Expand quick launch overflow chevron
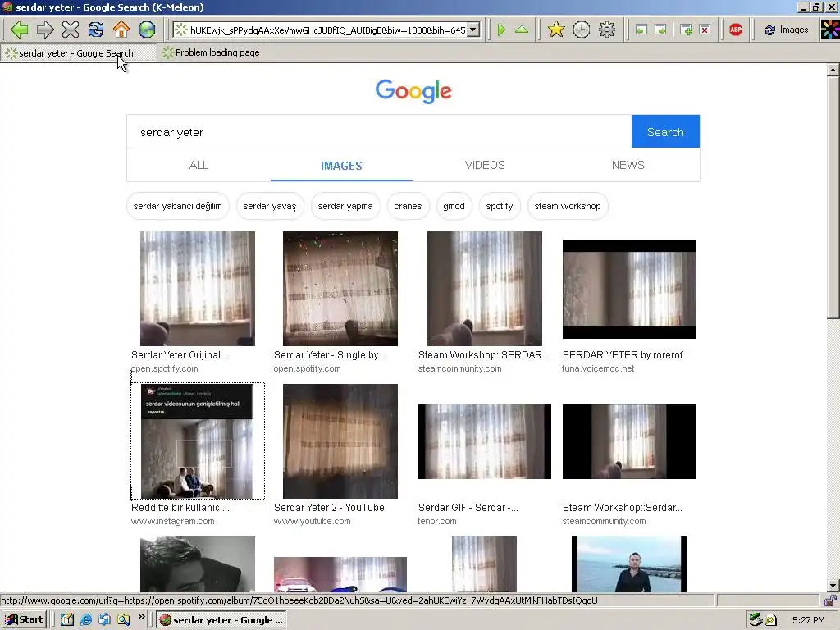Screen dimensions: 840x630 pyautogui.click(x=141, y=617)
